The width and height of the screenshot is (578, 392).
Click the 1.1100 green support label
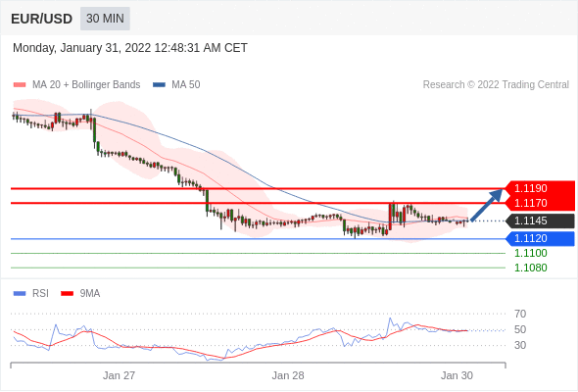(530, 254)
